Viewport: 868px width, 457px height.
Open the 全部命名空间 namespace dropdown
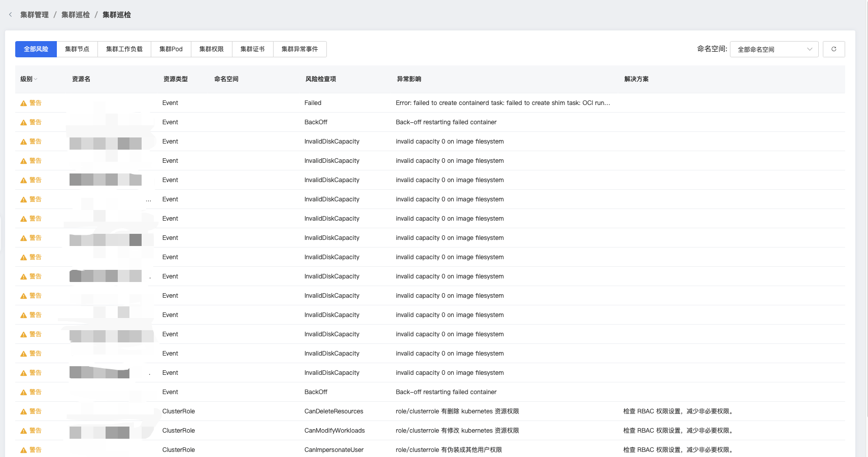tap(774, 49)
